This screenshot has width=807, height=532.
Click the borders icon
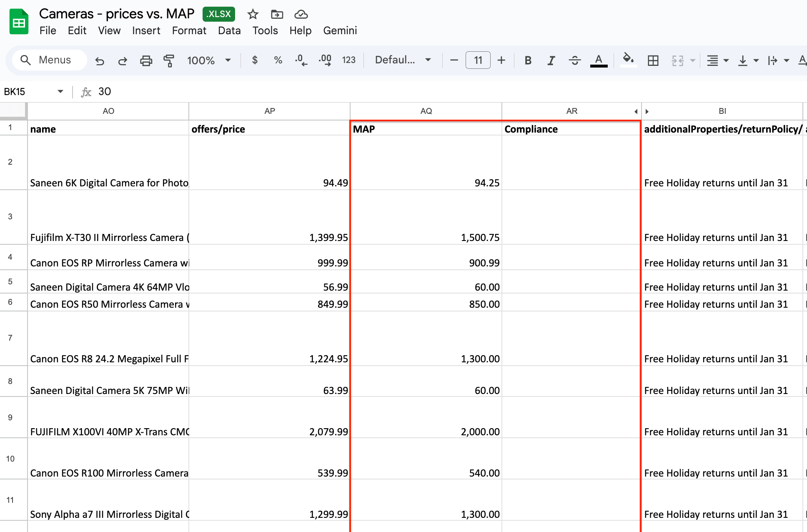click(652, 60)
